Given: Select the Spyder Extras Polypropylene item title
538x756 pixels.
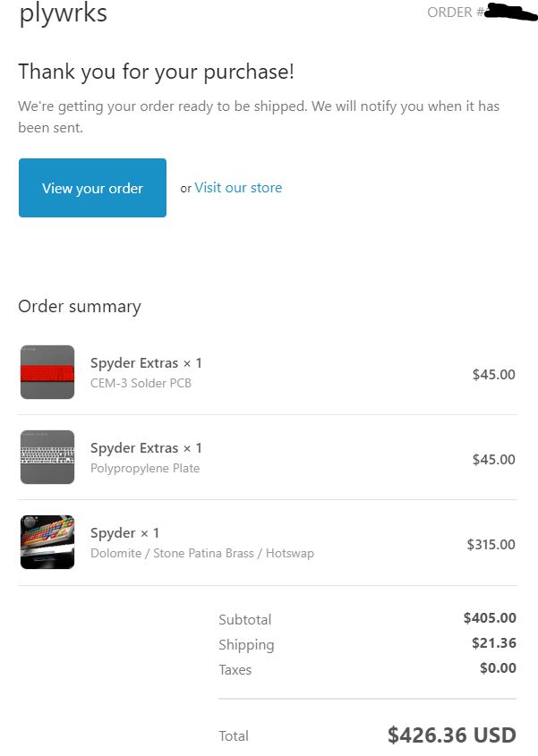Looking at the screenshot, I should [146, 448].
